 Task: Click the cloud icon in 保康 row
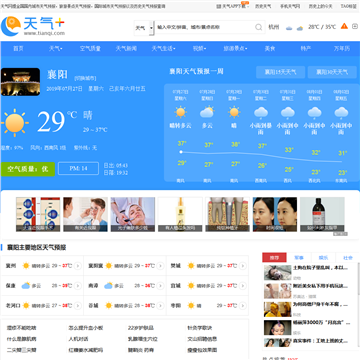26,286
